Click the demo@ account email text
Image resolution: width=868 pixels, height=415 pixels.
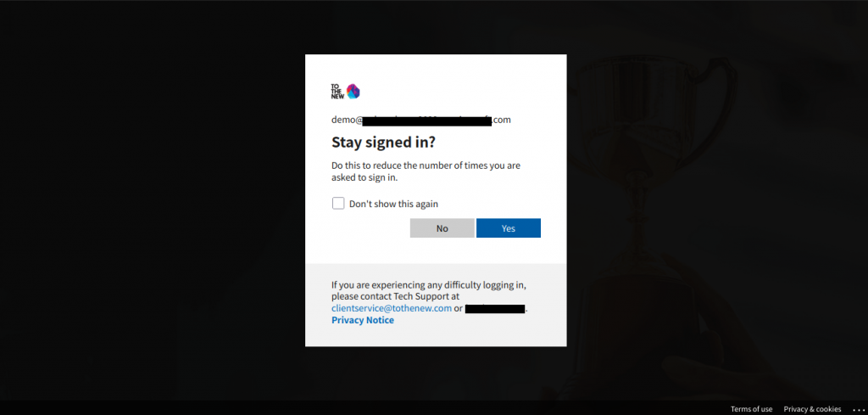(x=420, y=120)
